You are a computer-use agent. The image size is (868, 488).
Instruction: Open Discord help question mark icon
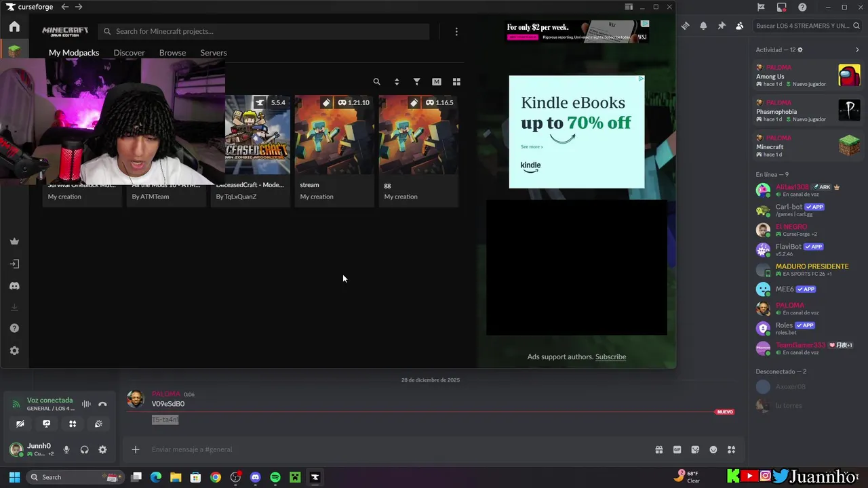pos(802,7)
